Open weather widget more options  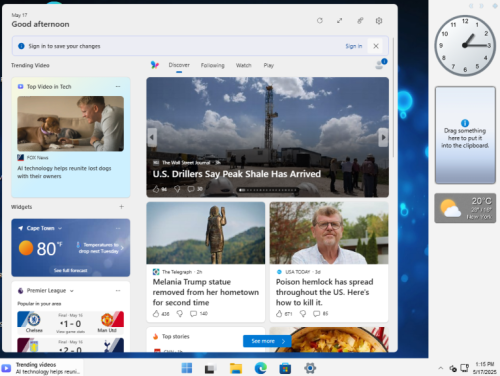click(118, 228)
